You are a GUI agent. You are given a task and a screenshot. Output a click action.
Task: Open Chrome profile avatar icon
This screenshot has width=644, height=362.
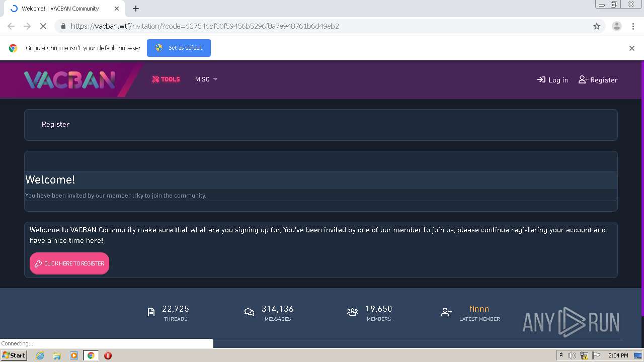tap(616, 26)
